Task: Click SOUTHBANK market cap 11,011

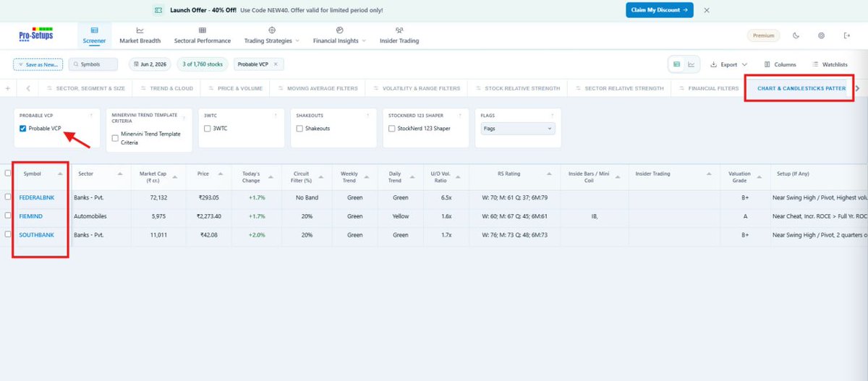Action: [158, 234]
